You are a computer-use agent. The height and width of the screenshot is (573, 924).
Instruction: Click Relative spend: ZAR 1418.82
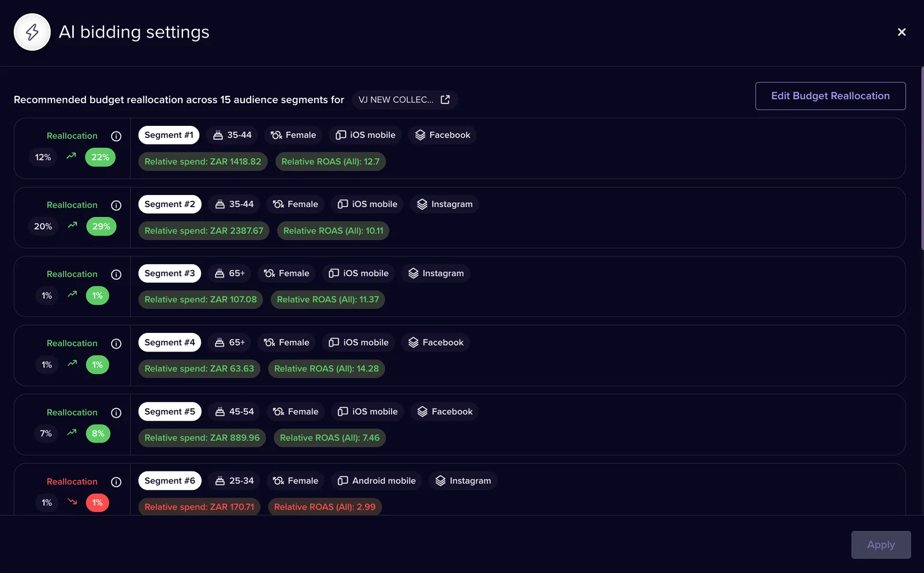pos(203,162)
